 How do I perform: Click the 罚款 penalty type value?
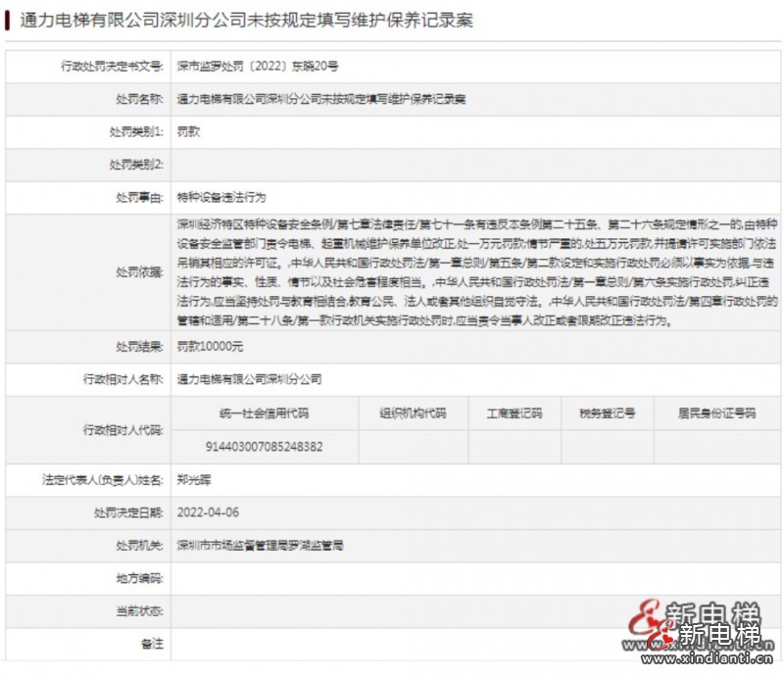(x=187, y=130)
